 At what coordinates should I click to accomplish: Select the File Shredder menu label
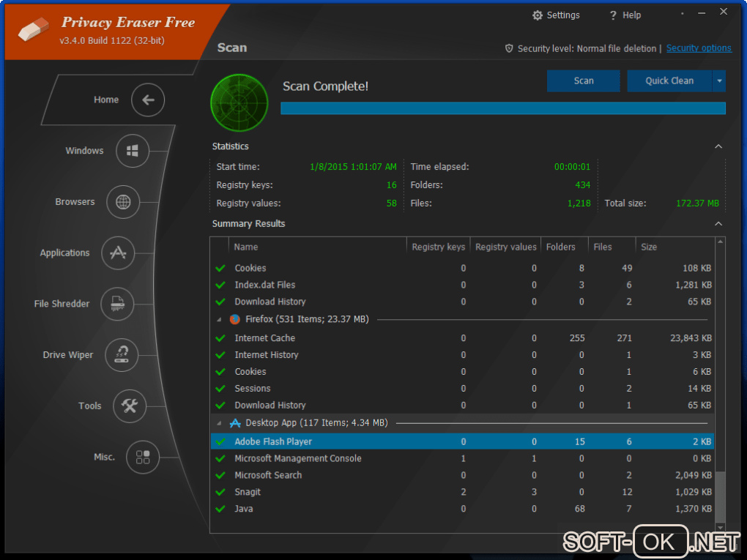pyautogui.click(x=62, y=304)
